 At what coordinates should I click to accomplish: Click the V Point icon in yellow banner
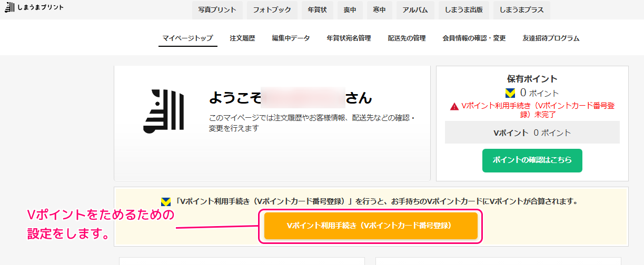166,201
